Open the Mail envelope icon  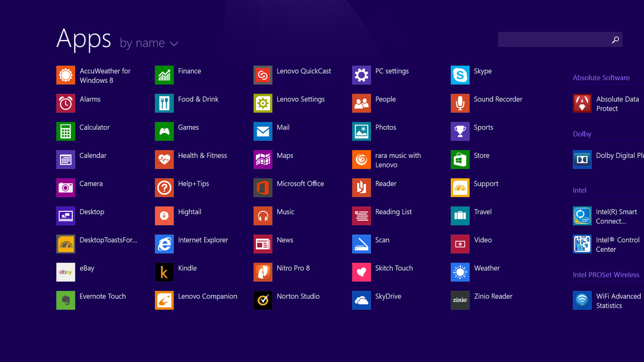pos(263,131)
